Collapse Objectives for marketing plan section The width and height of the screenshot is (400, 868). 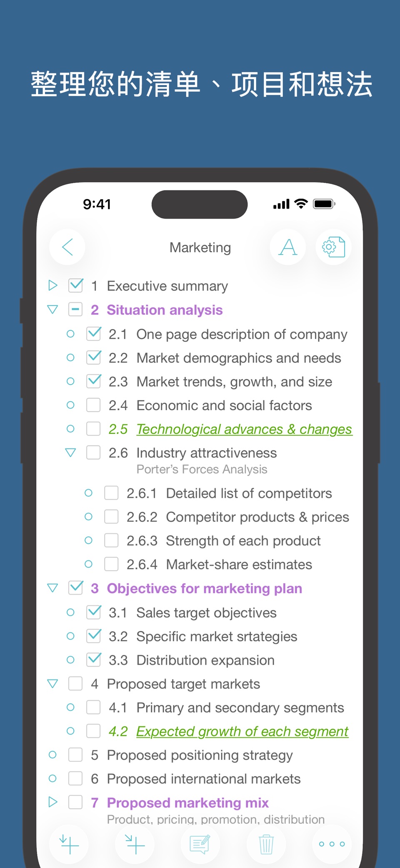click(52, 588)
